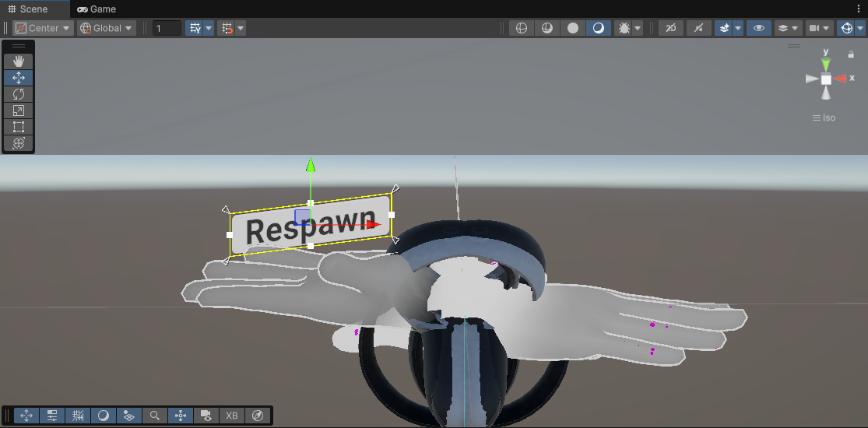
Task: Toggle the Gizmos button
Action: coord(846,28)
